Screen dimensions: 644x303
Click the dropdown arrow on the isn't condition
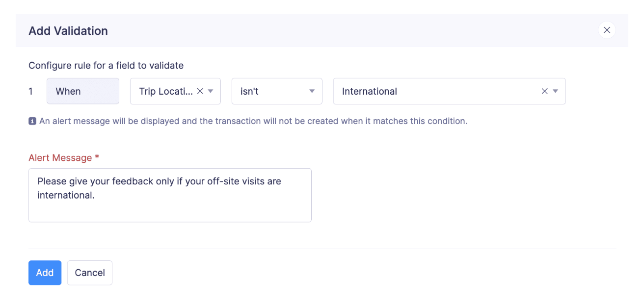pos(312,91)
